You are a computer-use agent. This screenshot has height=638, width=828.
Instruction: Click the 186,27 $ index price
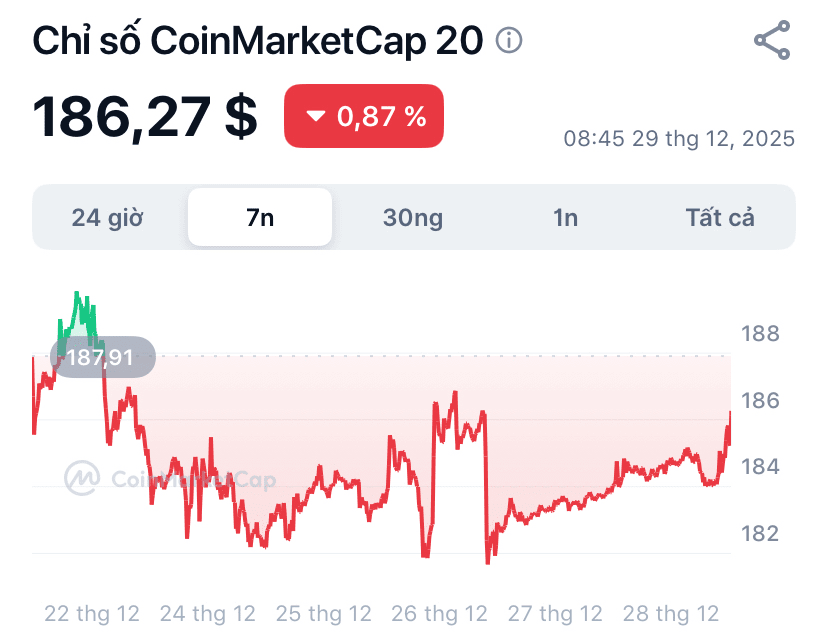point(146,117)
